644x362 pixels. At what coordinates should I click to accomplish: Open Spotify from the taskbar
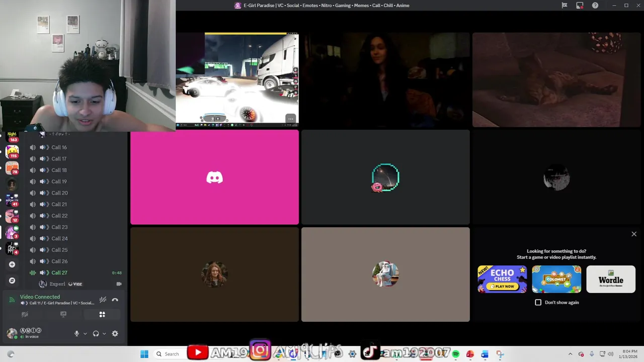tap(456, 354)
